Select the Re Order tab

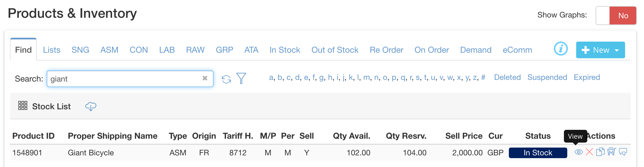click(x=386, y=50)
